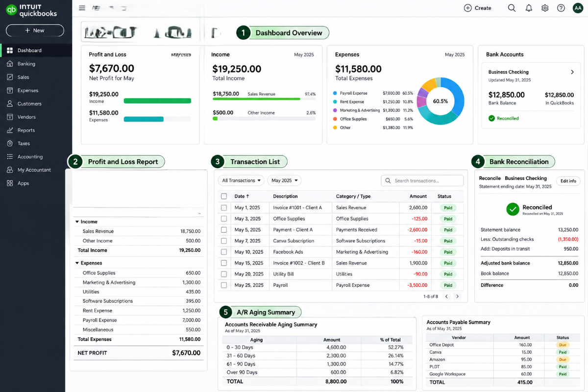588x392 pixels.
Task: Open the notifications bell
Action: [x=529, y=8]
